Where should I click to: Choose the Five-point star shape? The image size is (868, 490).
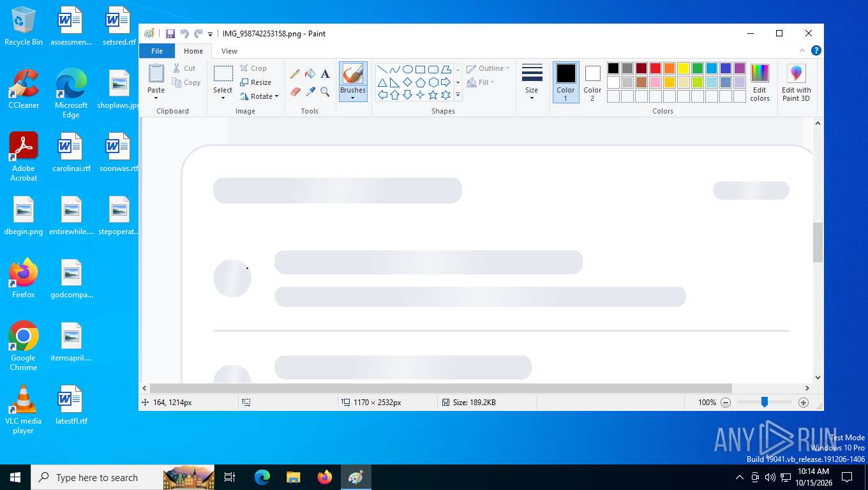click(x=433, y=95)
